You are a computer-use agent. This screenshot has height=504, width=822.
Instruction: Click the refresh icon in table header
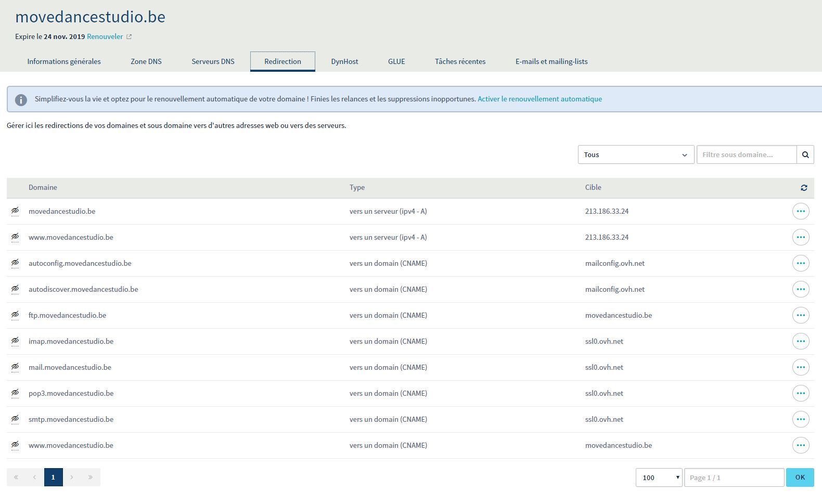coord(804,188)
